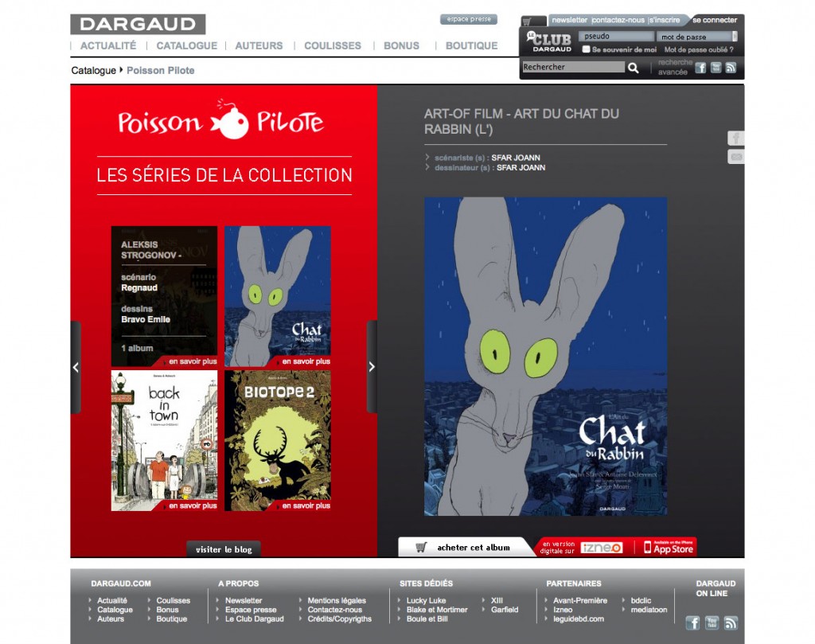Click Poisson Pilote breadcrumb link
Image resolution: width=815 pixels, height=644 pixels.
[x=161, y=70]
